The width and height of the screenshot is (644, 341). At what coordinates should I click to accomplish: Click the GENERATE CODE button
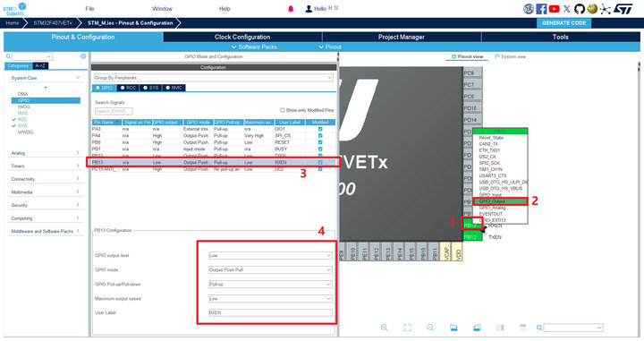coord(563,23)
